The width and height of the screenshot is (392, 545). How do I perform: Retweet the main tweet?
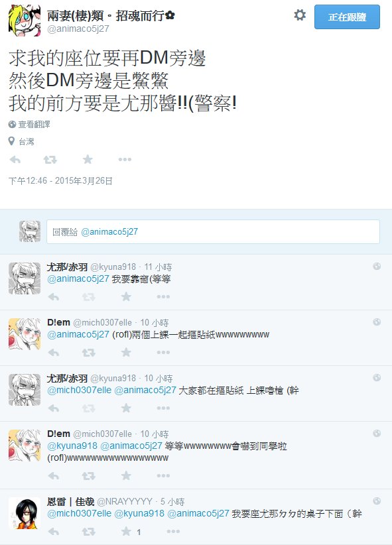[x=50, y=160]
